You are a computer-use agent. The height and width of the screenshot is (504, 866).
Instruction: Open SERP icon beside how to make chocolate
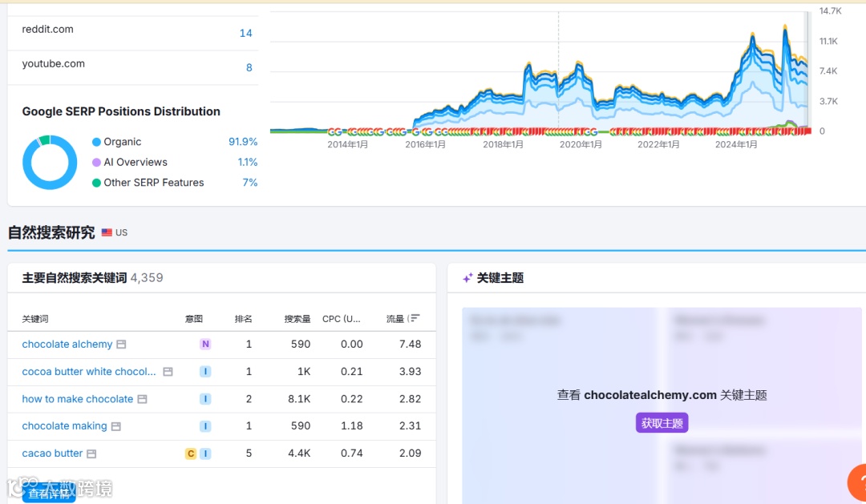point(143,399)
